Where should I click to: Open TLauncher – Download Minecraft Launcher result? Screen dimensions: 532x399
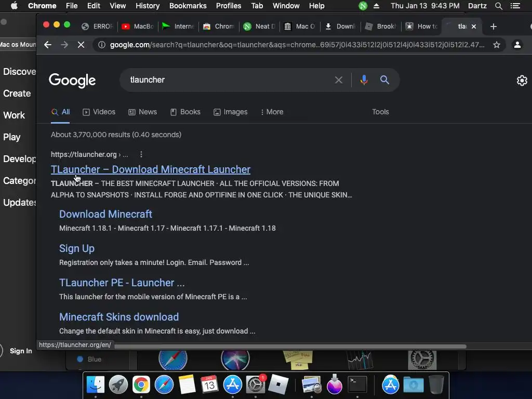pos(151,169)
